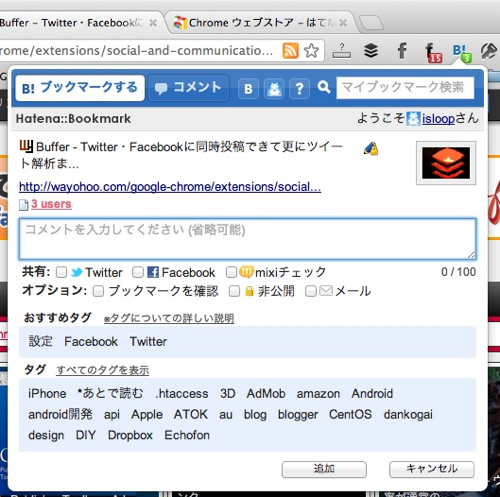Enable the mixiチェック checkbox

click(x=231, y=272)
